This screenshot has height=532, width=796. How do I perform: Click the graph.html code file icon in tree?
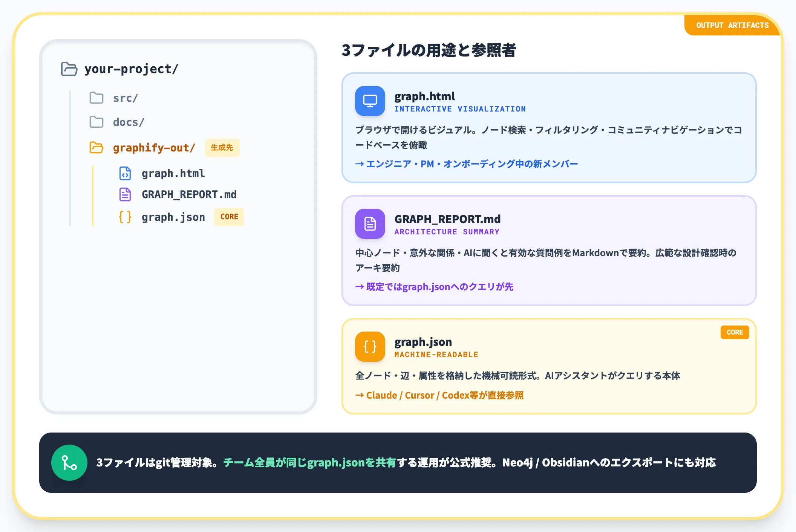pyautogui.click(x=125, y=173)
